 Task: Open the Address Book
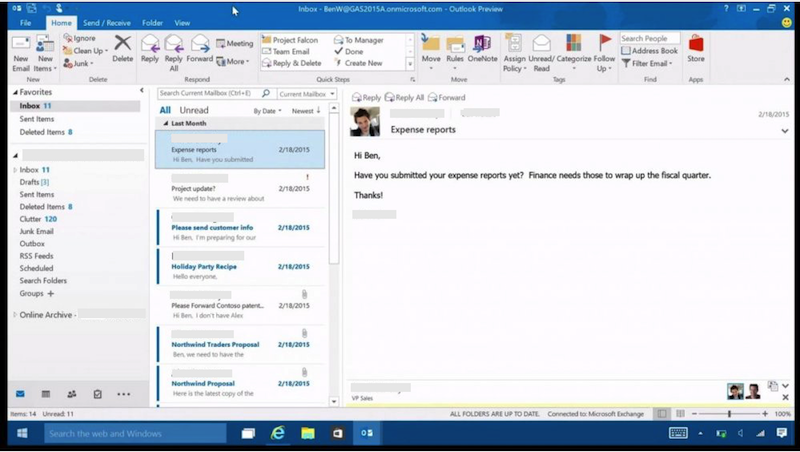[649, 51]
